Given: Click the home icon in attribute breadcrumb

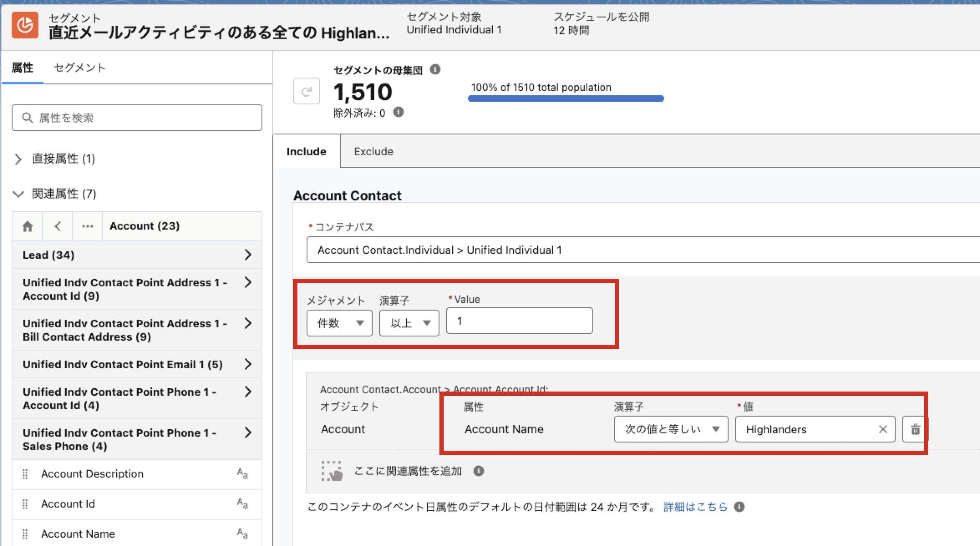Looking at the screenshot, I should click(x=28, y=226).
